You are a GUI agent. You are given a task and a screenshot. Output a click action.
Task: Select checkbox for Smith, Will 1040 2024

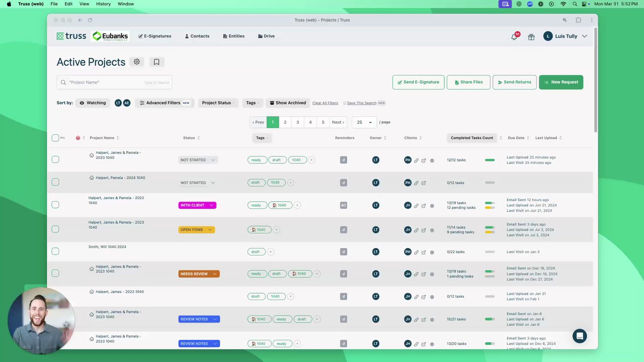[55, 251]
